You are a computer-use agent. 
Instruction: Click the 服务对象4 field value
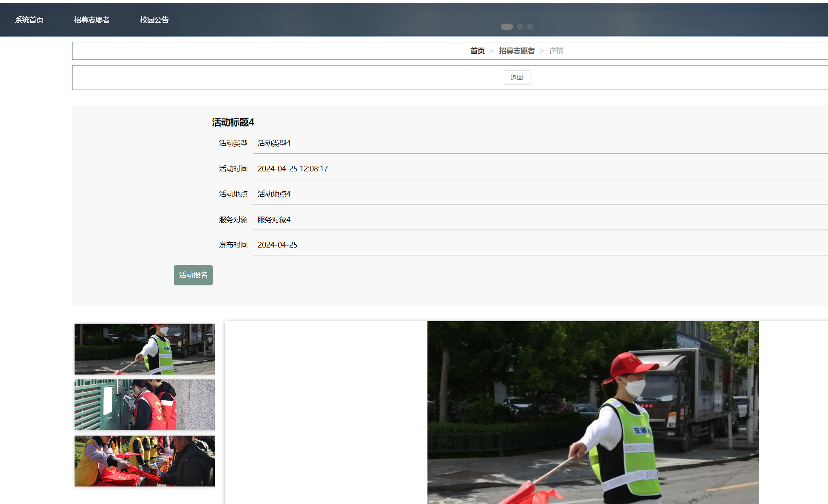tap(274, 220)
